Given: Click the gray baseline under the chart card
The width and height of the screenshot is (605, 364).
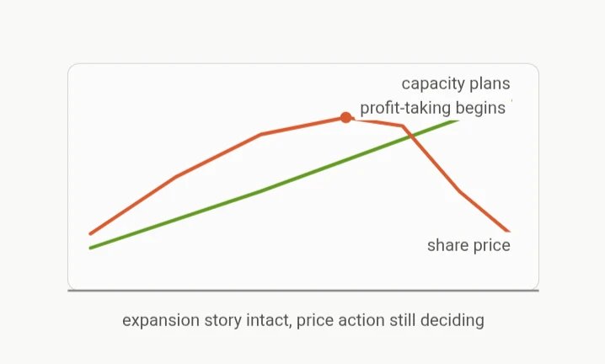Looking at the screenshot, I should coord(303,291).
